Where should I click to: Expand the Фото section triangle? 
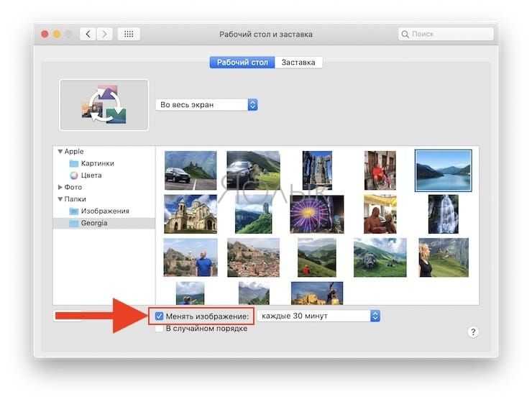point(60,187)
